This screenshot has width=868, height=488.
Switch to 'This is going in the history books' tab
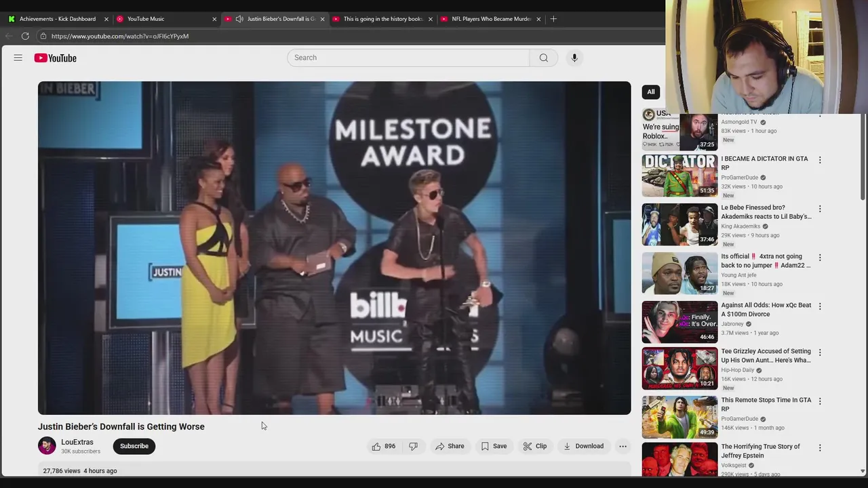point(382,19)
